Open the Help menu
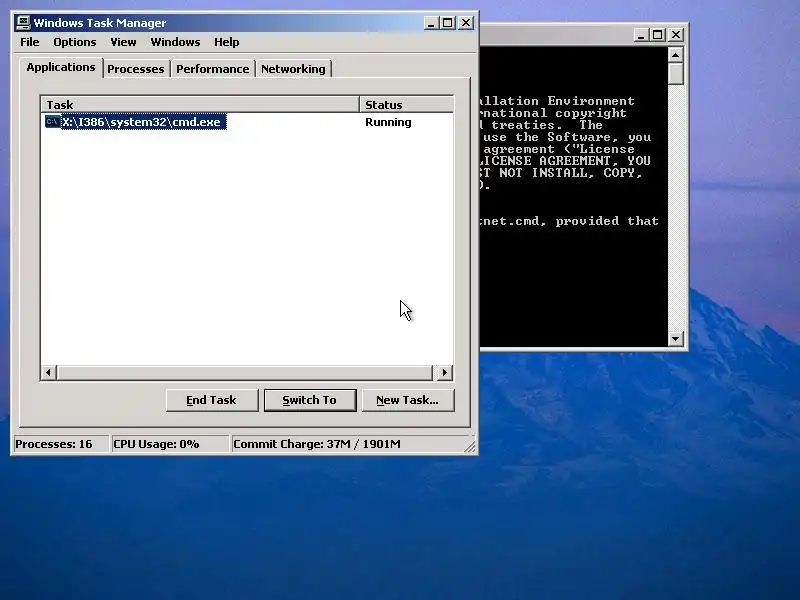 pos(227,42)
